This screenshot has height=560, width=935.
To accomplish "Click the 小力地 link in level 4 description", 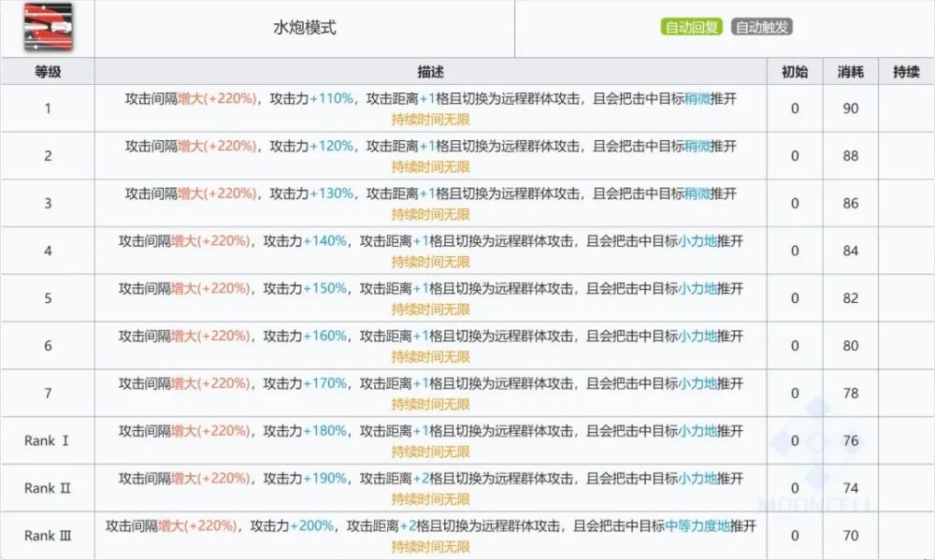I will (698, 241).
